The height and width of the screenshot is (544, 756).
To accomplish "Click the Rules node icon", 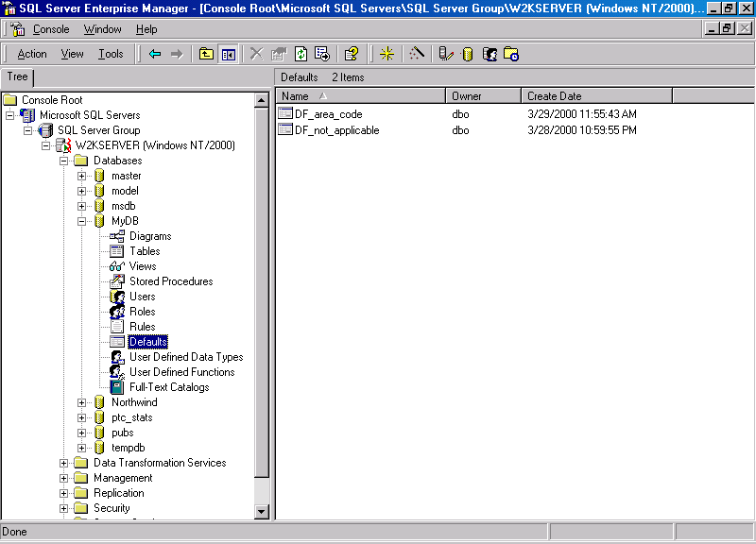I will point(117,327).
